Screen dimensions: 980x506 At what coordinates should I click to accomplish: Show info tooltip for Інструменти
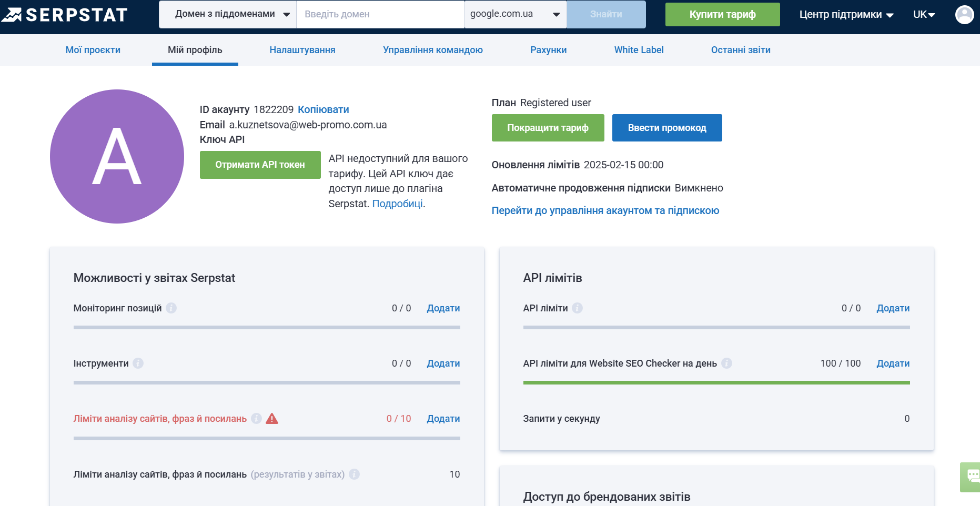138,363
